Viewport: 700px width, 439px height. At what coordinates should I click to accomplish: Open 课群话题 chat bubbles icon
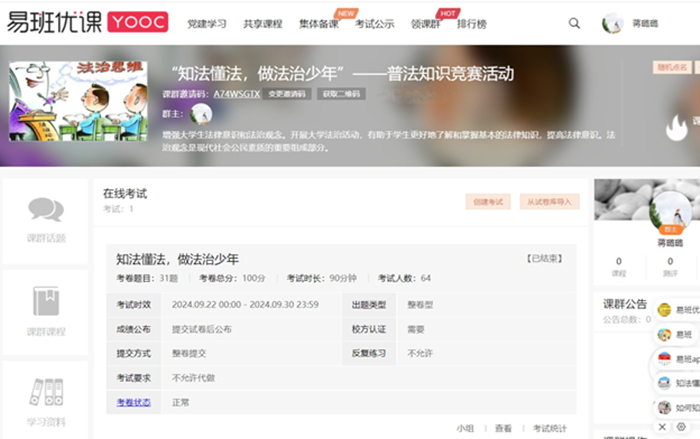coord(46,209)
